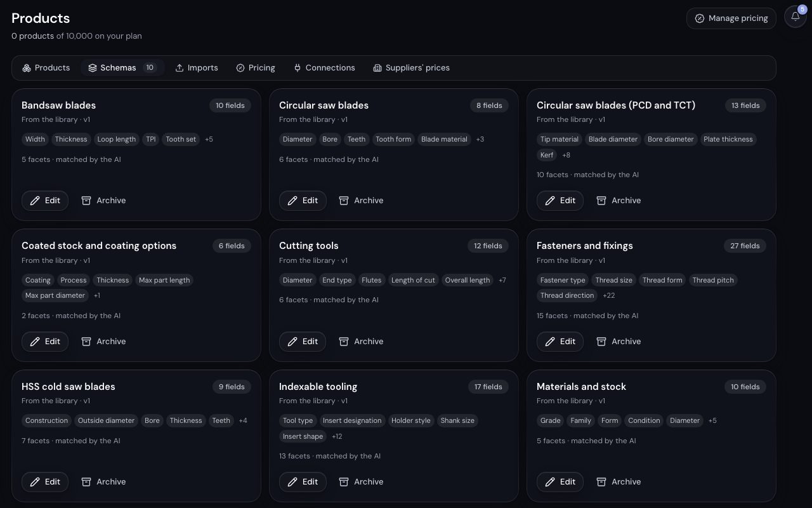Expand +8 more fields on PCD and TCT card
Viewport: 812px width, 508px height.
[x=566, y=155]
